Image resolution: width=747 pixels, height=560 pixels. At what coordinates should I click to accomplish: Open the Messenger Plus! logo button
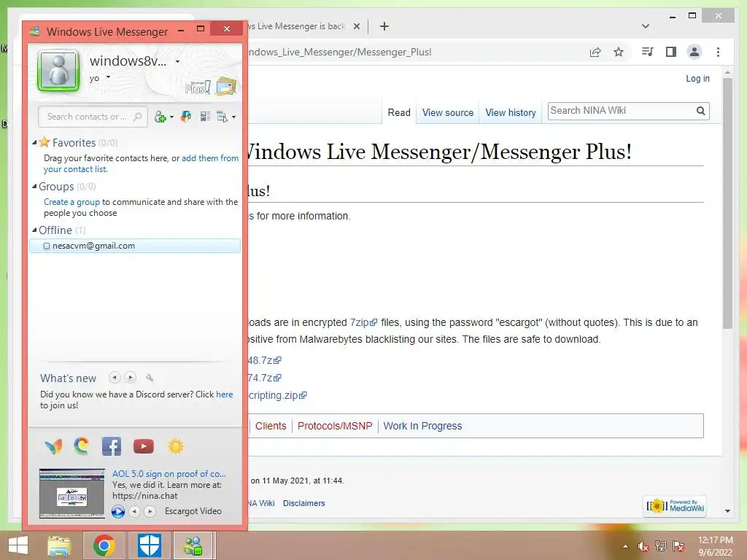[197, 87]
